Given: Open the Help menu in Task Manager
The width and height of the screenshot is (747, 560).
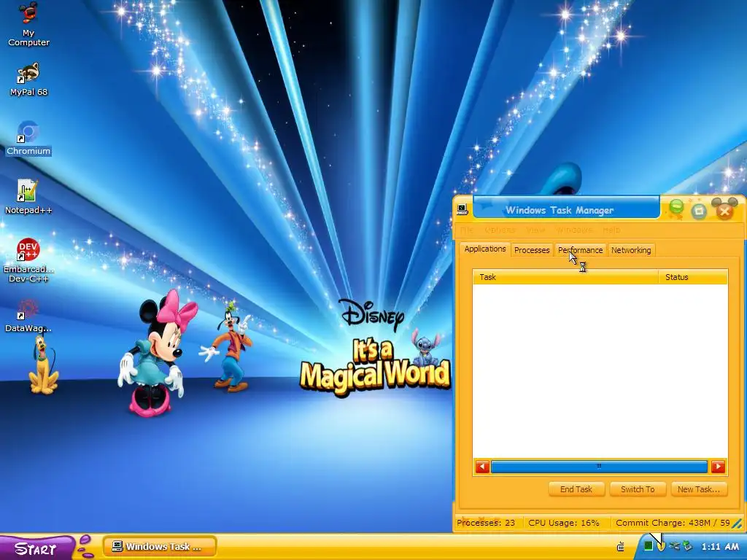Looking at the screenshot, I should point(611,230).
